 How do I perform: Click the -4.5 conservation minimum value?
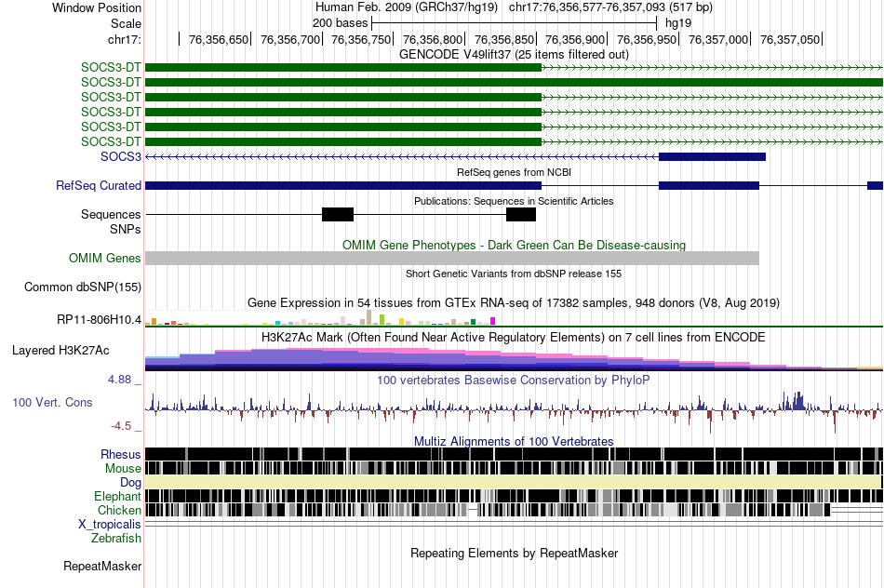click(x=121, y=425)
